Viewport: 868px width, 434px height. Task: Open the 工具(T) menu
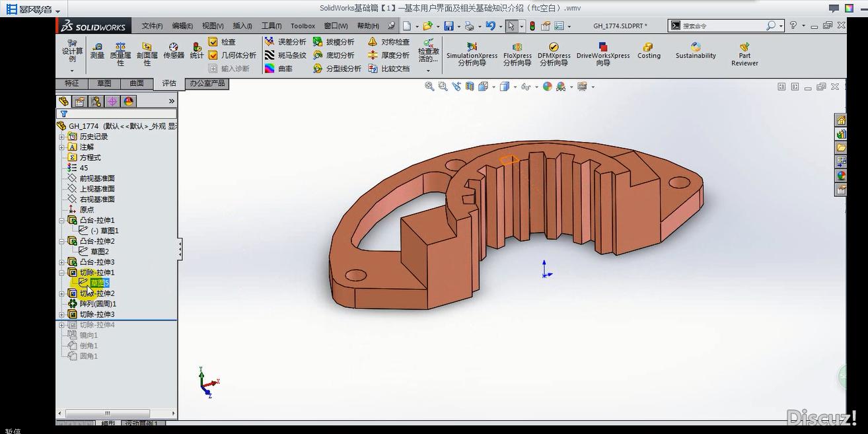click(x=271, y=26)
